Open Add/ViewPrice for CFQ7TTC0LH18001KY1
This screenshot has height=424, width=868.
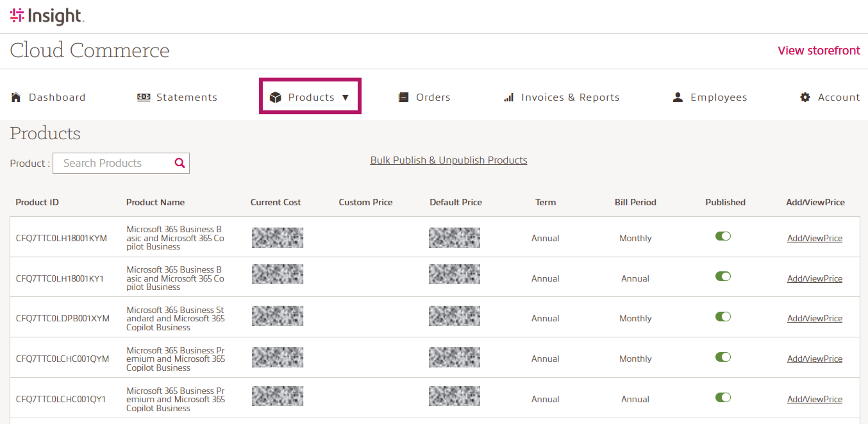point(814,279)
